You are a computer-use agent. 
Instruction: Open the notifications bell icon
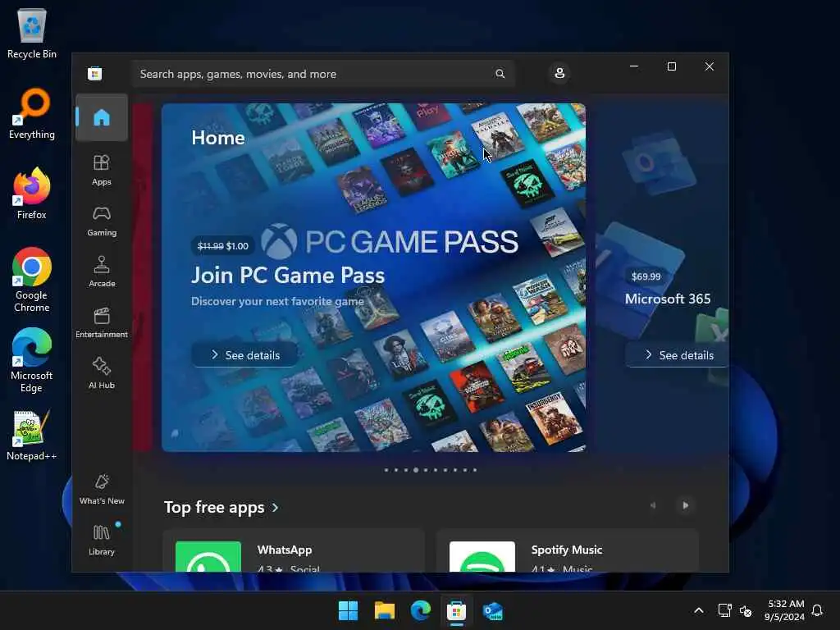click(817, 610)
